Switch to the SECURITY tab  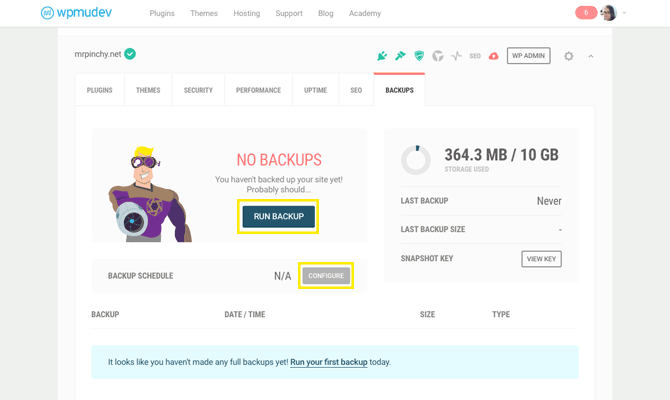click(198, 90)
